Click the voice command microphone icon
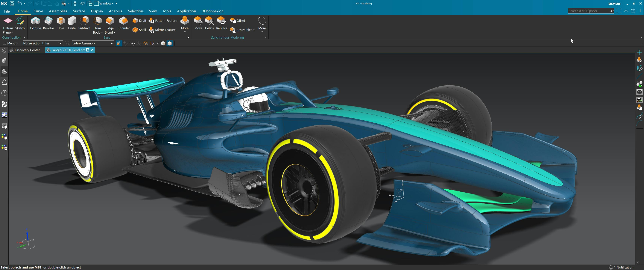This screenshot has width=644, height=270. [x=75, y=3]
